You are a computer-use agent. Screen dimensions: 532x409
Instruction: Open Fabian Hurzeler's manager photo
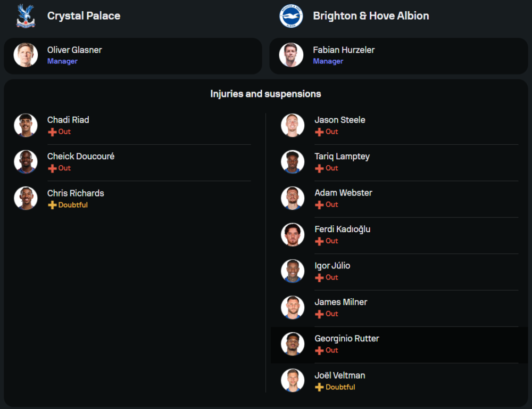point(291,55)
